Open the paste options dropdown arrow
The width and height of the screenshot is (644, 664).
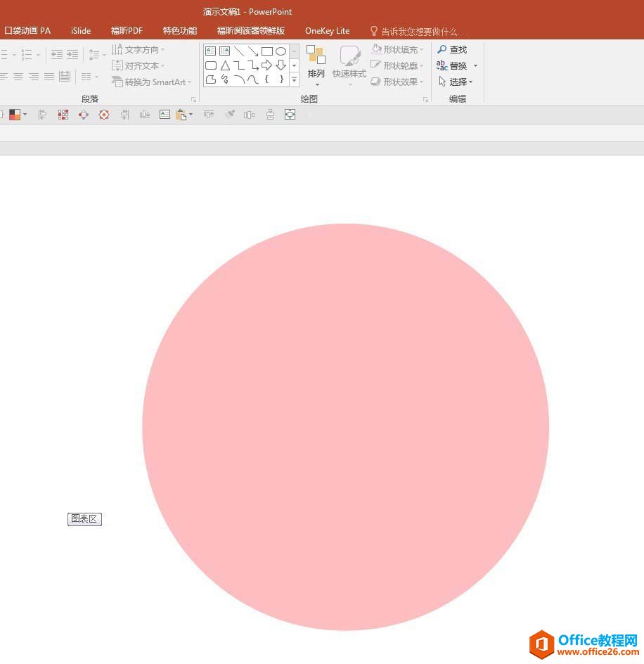tap(191, 115)
